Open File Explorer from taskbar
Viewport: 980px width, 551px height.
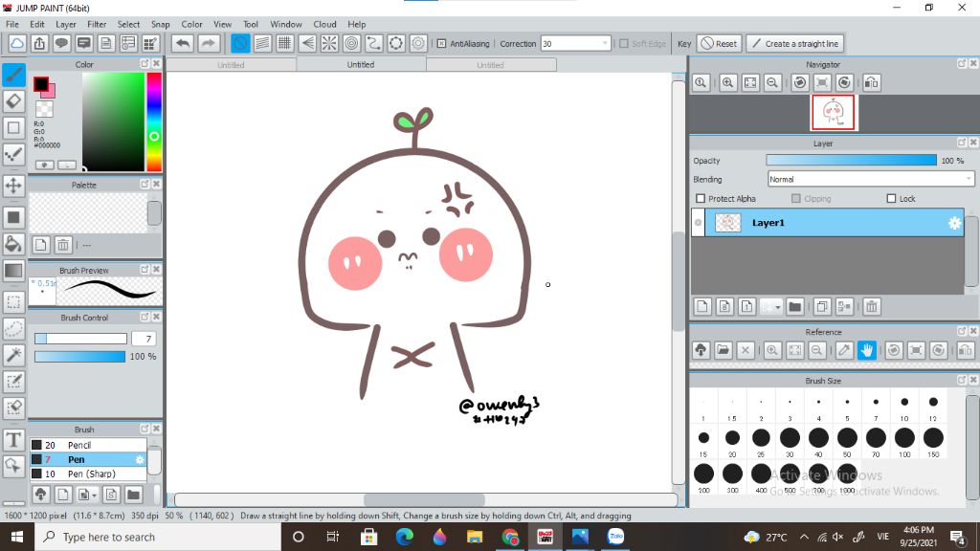475,537
